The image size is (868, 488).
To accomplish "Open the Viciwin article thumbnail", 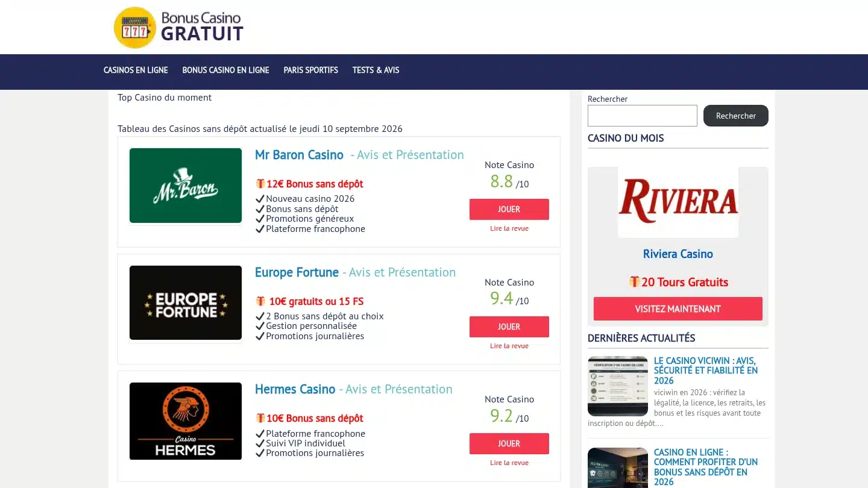I will (x=618, y=386).
